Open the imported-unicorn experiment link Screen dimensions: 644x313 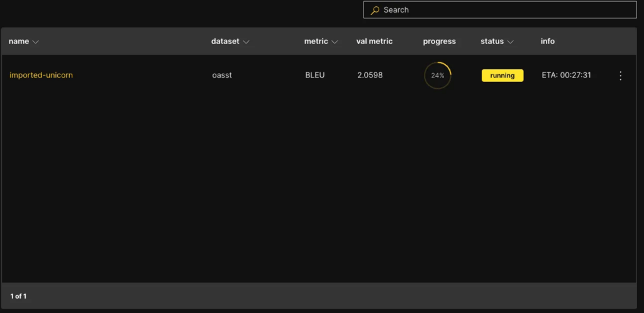41,76
